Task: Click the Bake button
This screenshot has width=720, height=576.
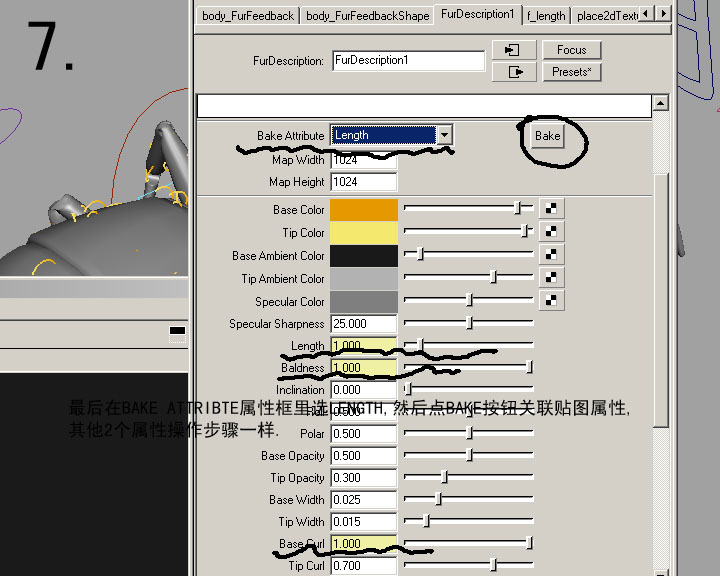Action: [x=547, y=136]
